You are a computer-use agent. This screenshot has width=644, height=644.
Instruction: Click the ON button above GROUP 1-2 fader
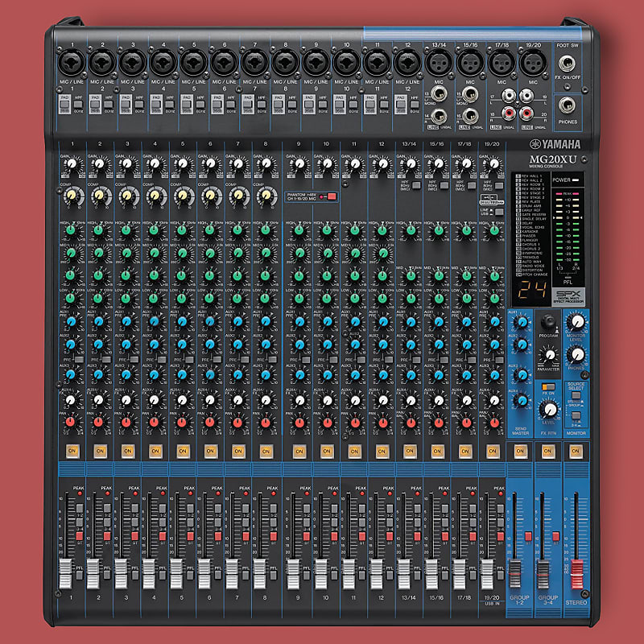520,451
